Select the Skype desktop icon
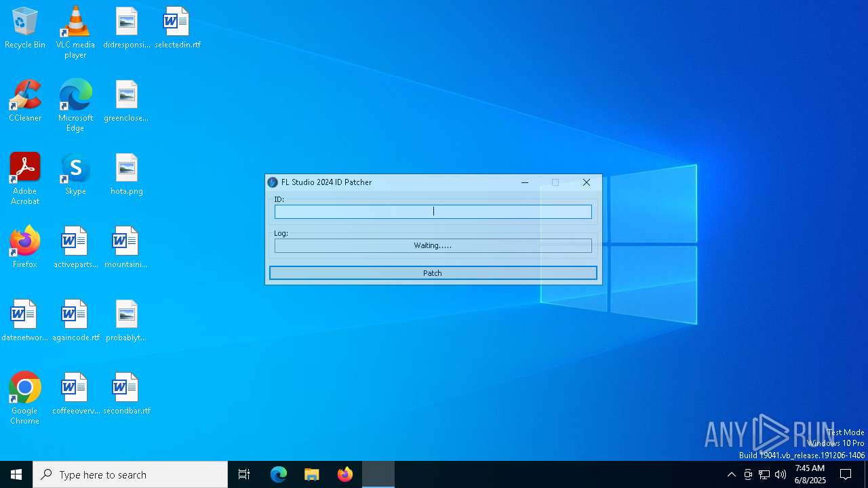868x488 pixels. pyautogui.click(x=75, y=175)
